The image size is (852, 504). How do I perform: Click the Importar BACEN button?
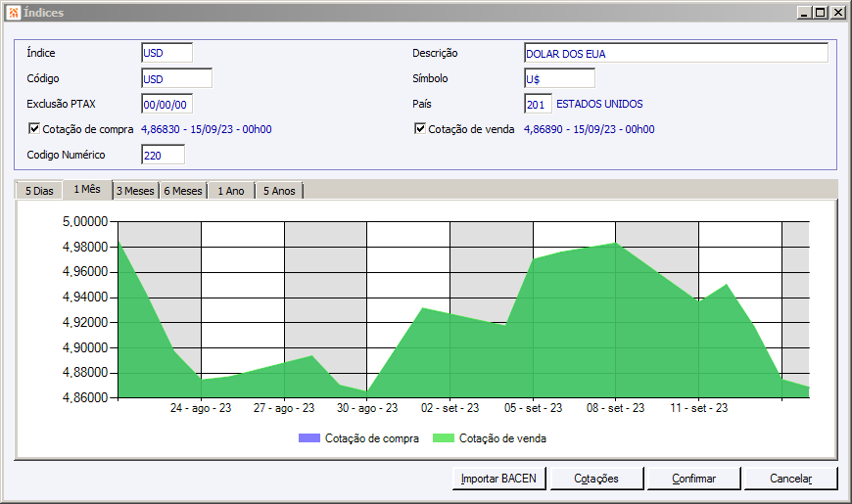tap(498, 479)
